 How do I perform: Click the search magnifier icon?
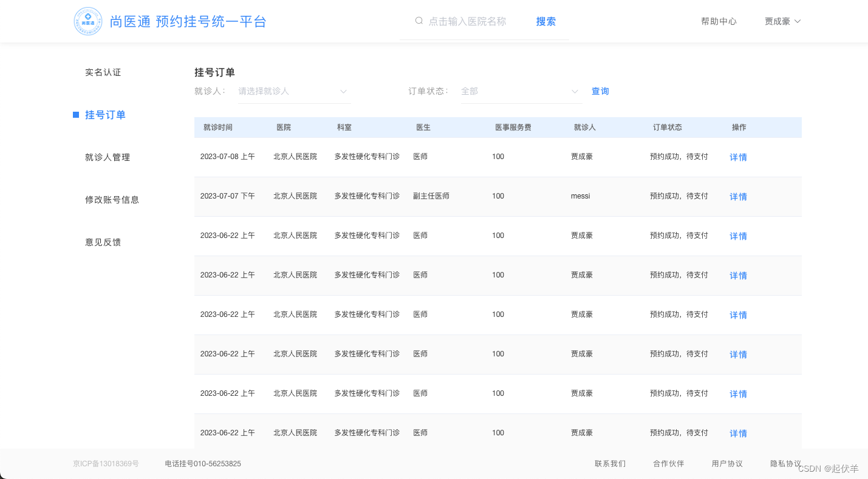tap(419, 21)
